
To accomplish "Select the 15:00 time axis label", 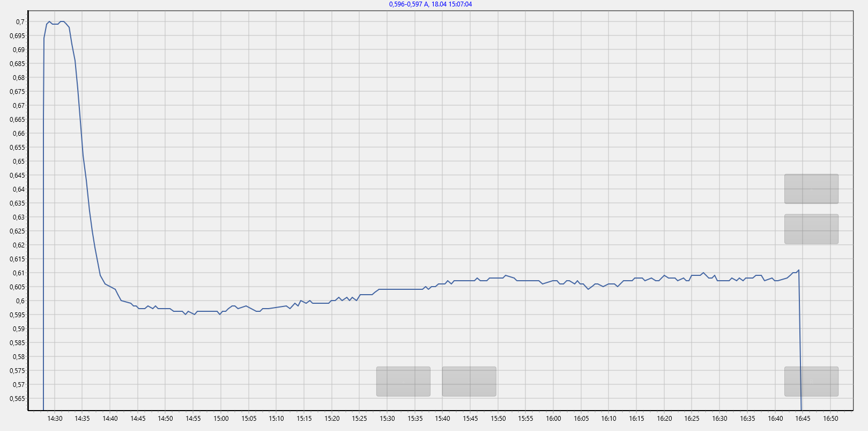I will 221,419.
